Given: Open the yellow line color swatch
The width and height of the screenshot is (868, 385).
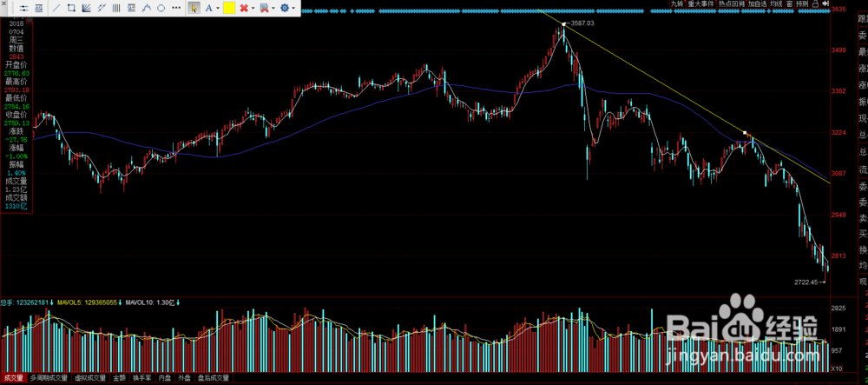Looking at the screenshot, I should tap(229, 8).
